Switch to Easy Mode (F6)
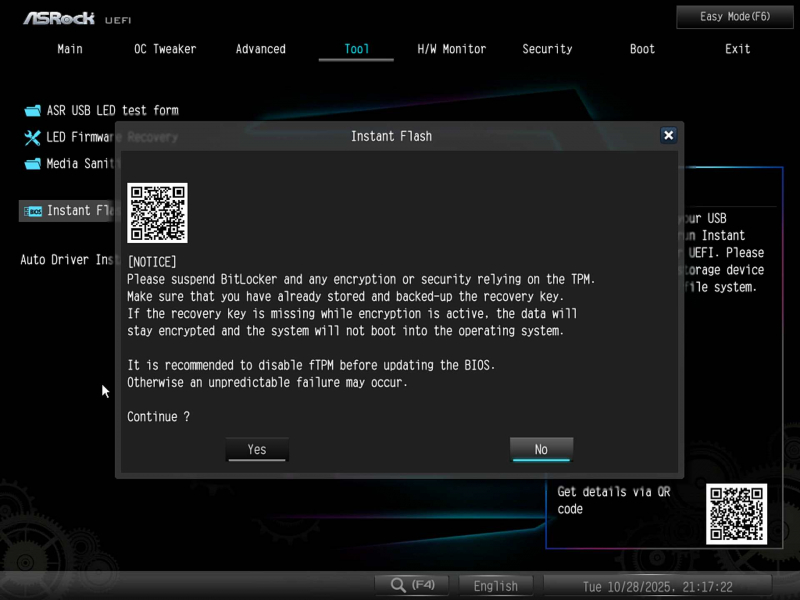The width and height of the screenshot is (800, 600). click(x=735, y=17)
